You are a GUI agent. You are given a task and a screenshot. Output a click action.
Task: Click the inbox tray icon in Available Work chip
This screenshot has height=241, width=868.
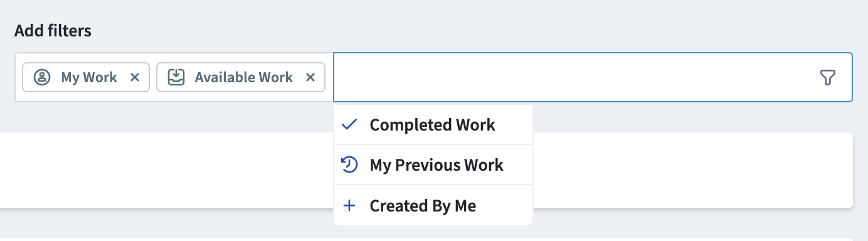click(176, 77)
